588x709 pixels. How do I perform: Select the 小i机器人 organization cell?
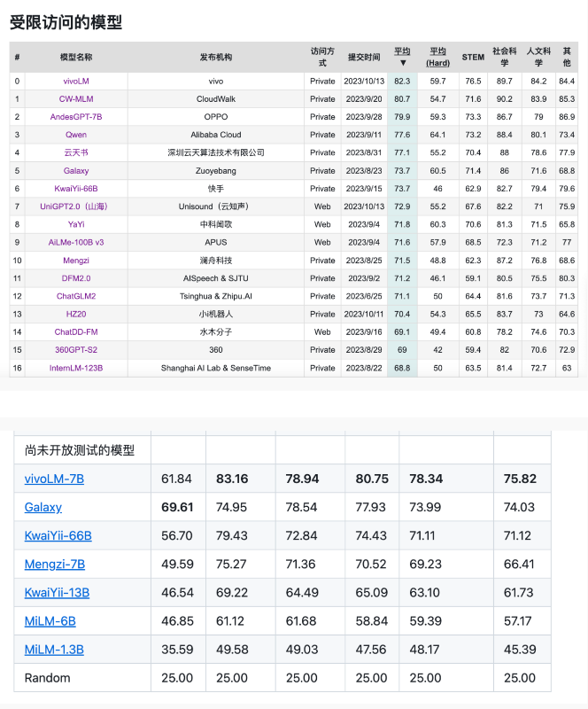click(x=216, y=314)
